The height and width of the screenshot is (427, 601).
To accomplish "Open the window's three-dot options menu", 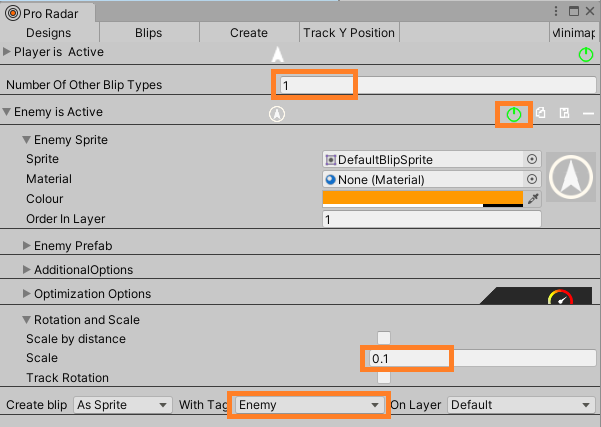I will coord(556,11).
